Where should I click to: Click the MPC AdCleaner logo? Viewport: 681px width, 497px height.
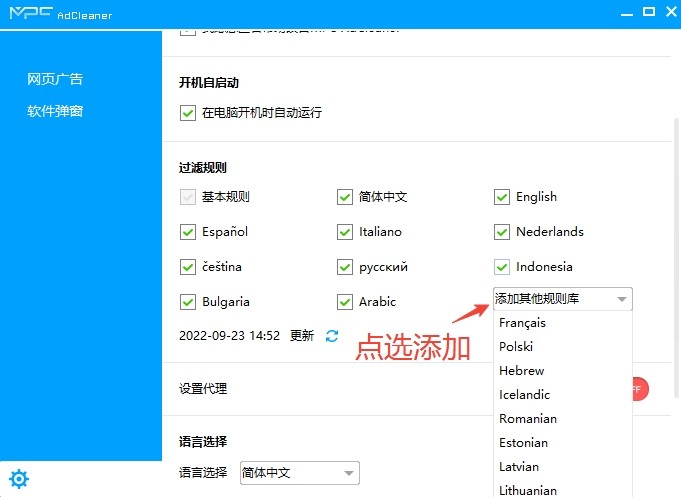tap(52, 12)
